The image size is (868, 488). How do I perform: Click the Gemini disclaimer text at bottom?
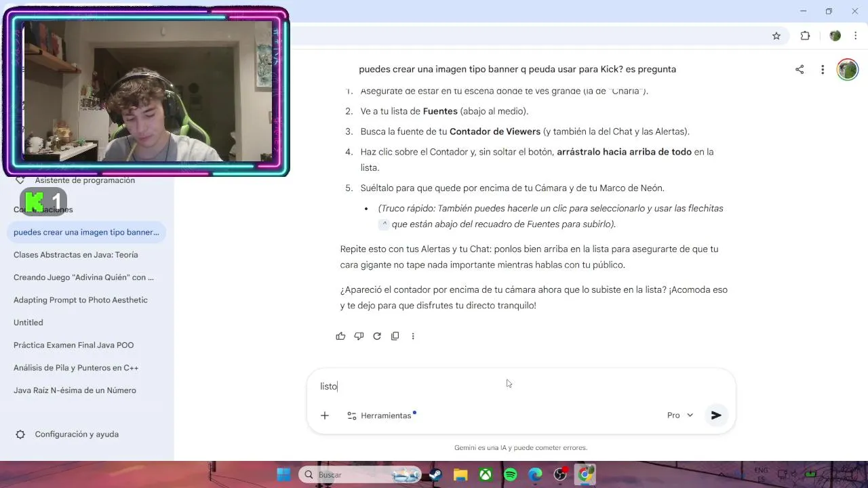click(x=521, y=448)
